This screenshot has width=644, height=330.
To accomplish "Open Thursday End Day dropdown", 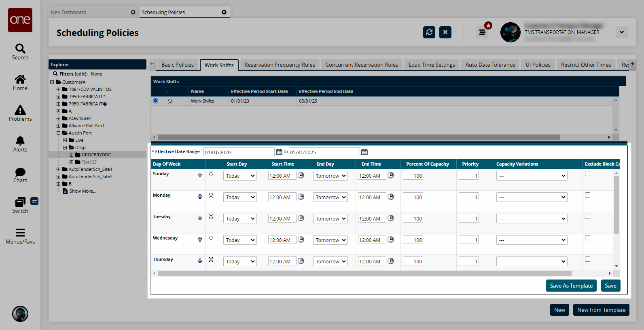I will (x=330, y=261).
